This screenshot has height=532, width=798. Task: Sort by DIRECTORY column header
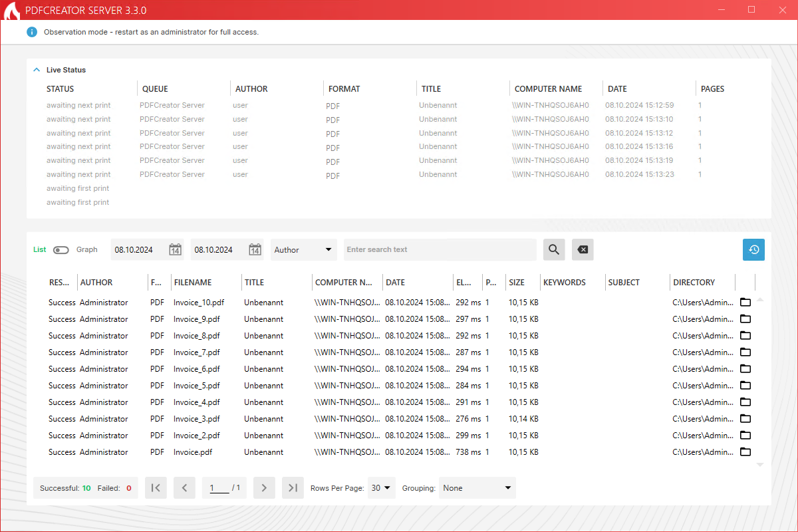(x=694, y=283)
